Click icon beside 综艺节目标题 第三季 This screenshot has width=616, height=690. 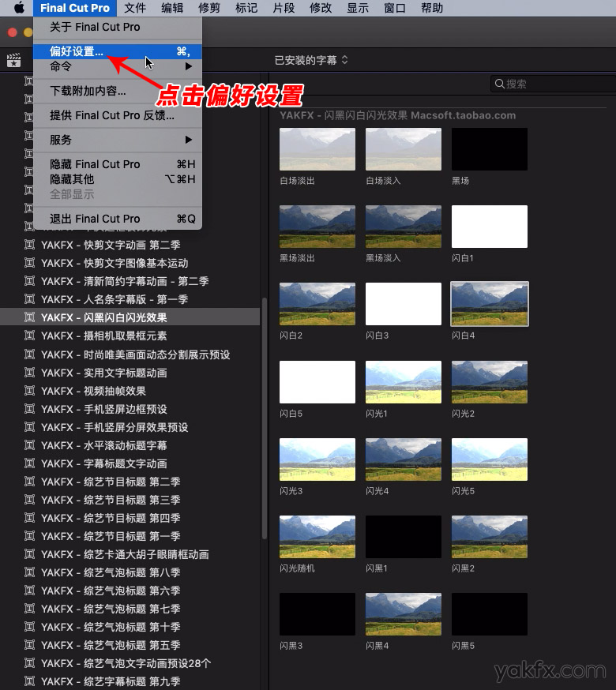(x=29, y=500)
